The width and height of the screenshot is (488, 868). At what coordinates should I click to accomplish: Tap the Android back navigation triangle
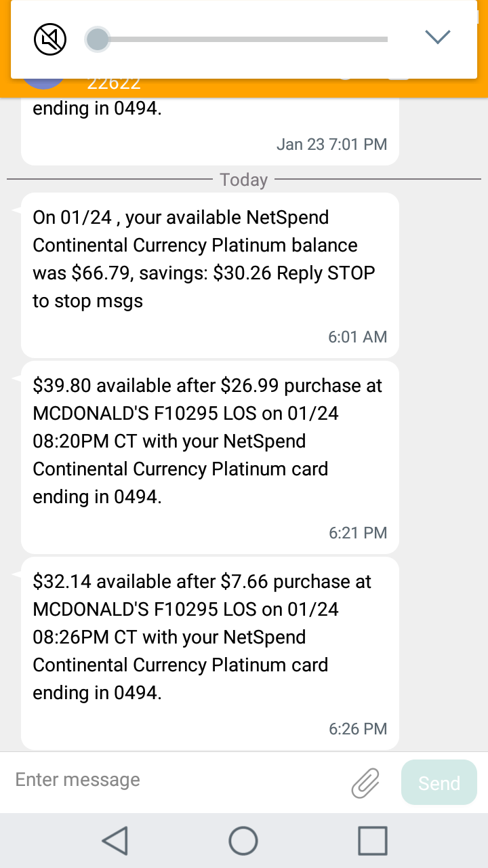(x=115, y=841)
